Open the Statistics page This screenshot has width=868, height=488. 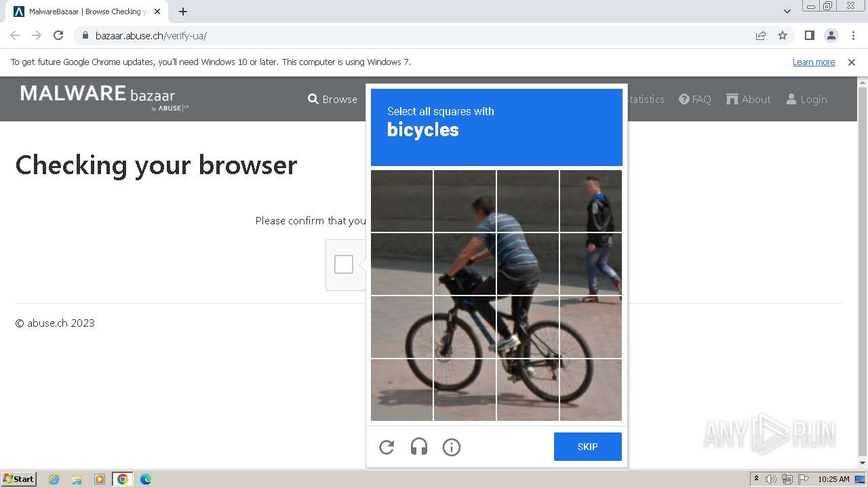[x=646, y=99]
